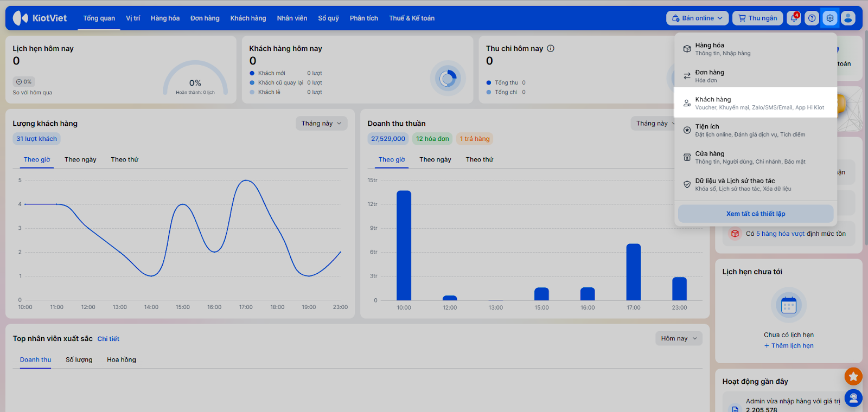Open the blue support chat floating button
Viewport: 868px width, 412px height.
pyautogui.click(x=853, y=398)
